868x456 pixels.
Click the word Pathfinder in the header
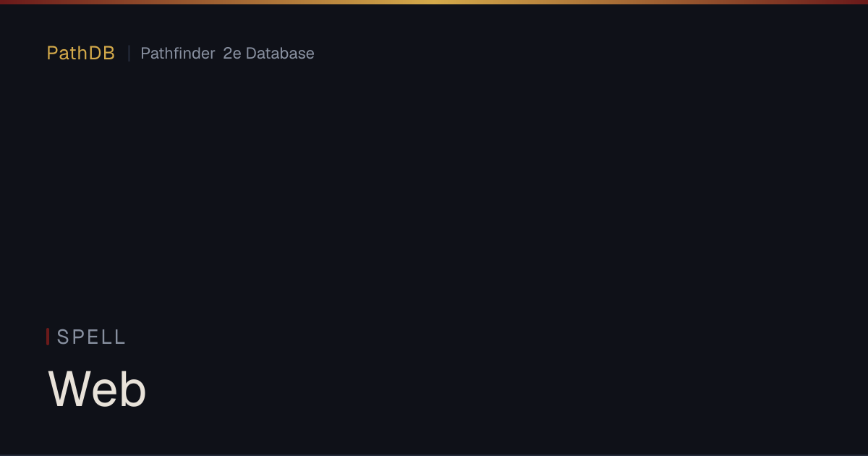177,53
